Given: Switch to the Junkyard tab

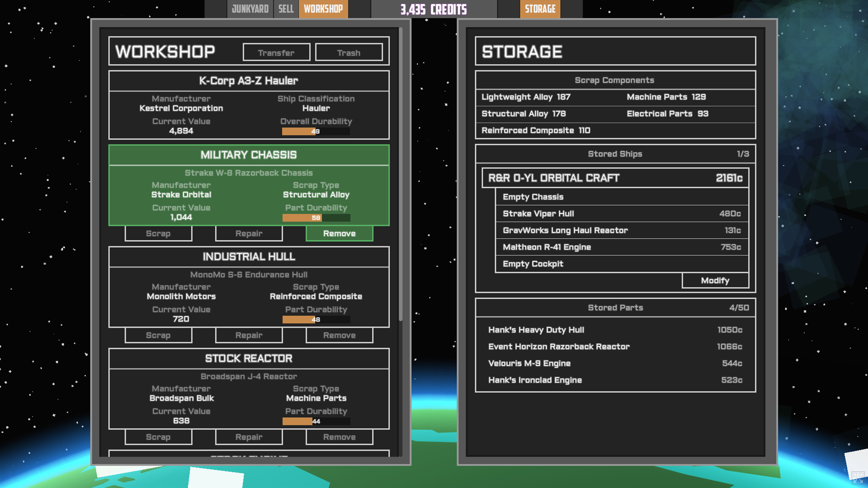Looking at the screenshot, I should click(x=250, y=9).
